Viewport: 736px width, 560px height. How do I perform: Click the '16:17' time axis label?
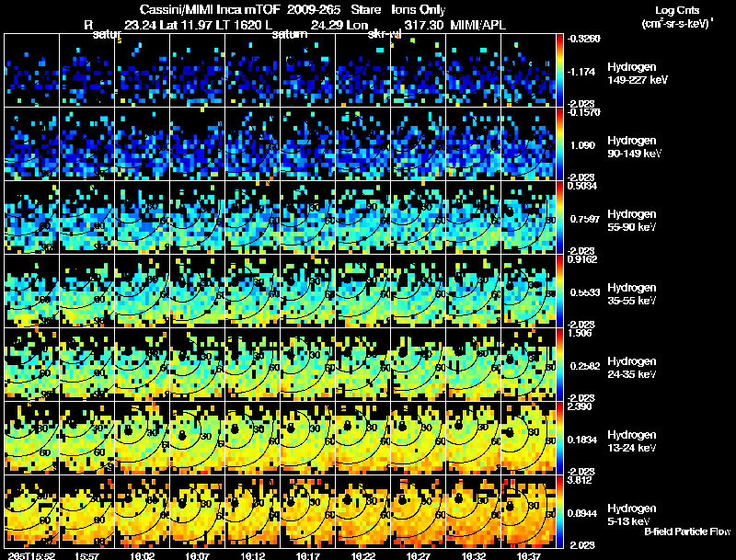click(x=308, y=555)
